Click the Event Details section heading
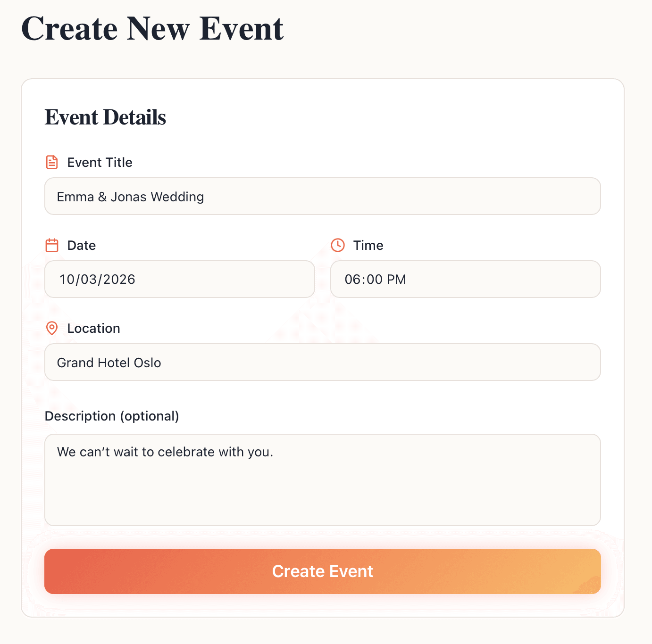Viewport: 652px width, 644px height. [105, 117]
